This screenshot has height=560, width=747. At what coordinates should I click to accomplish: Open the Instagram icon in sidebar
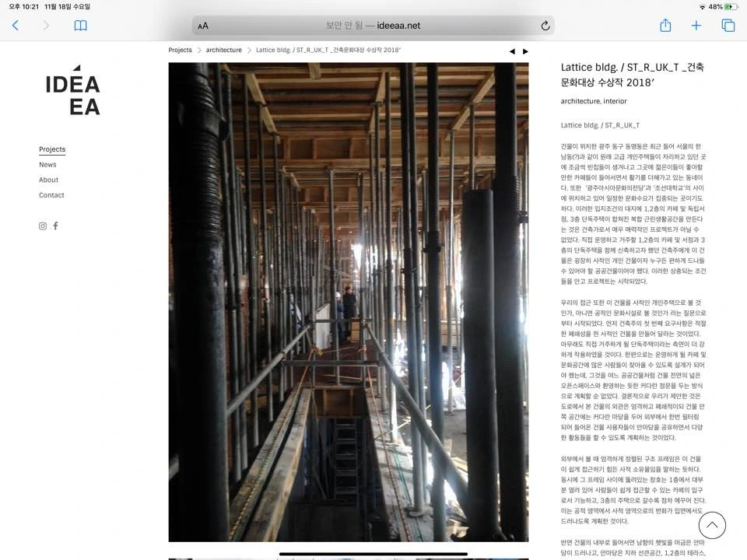pyautogui.click(x=43, y=226)
